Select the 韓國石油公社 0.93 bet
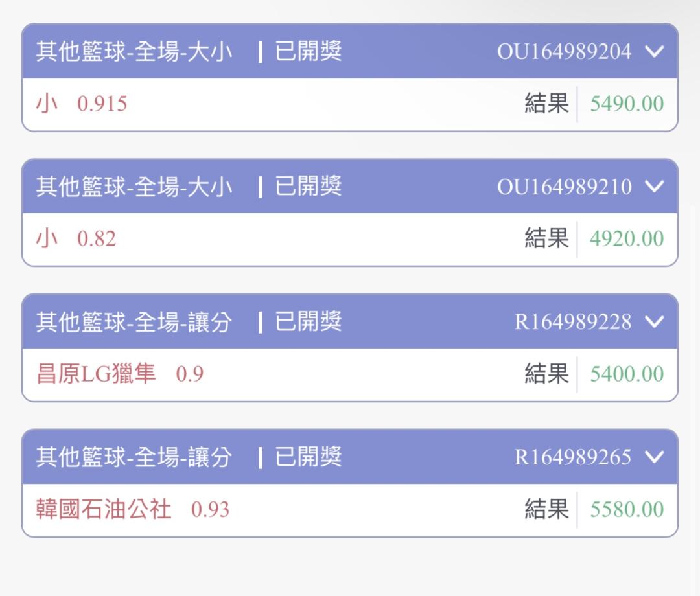Viewport: 700px width, 596px height. click(x=133, y=509)
